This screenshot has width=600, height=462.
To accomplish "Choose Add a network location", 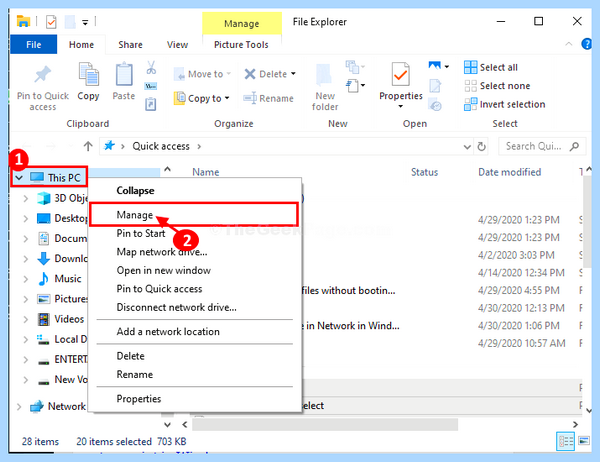I will 193,331.
